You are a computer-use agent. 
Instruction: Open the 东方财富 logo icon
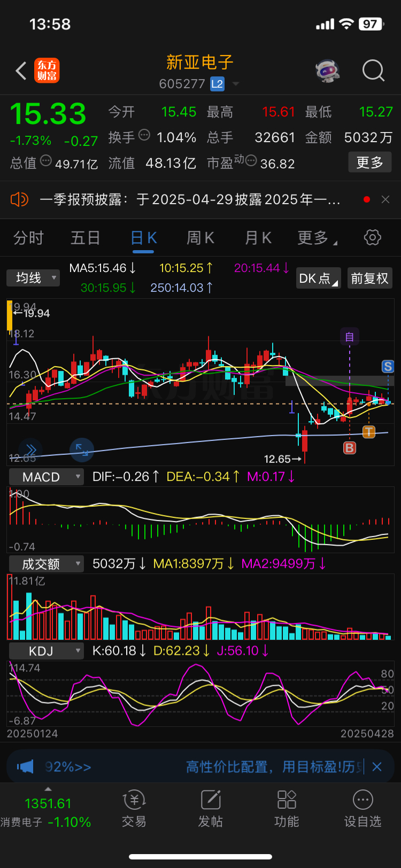(x=47, y=71)
